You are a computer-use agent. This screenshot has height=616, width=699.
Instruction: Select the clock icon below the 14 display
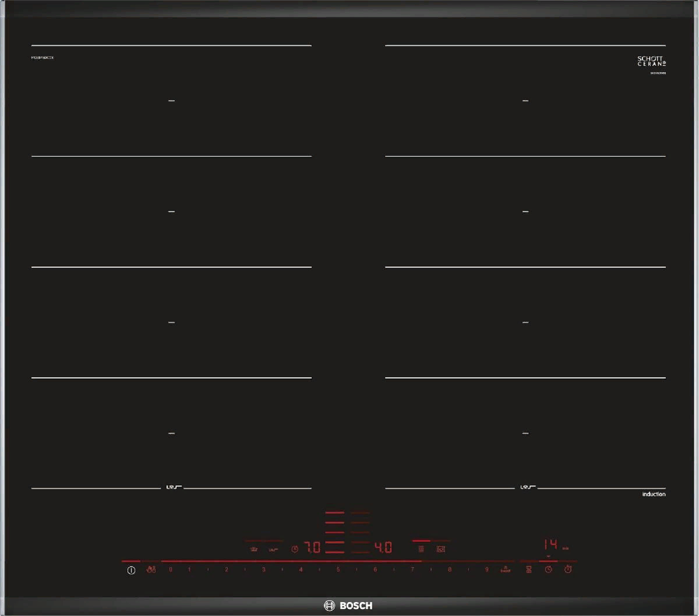point(549,570)
